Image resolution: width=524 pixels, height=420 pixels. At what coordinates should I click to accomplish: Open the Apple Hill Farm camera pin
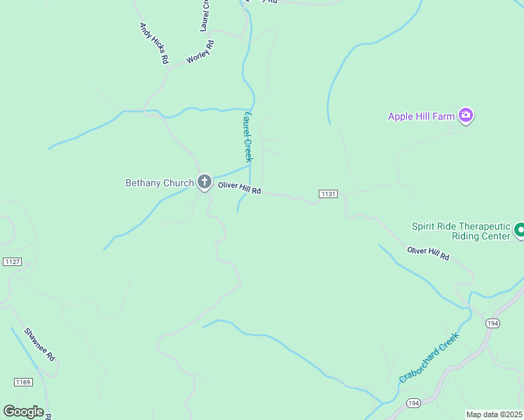coord(466,115)
